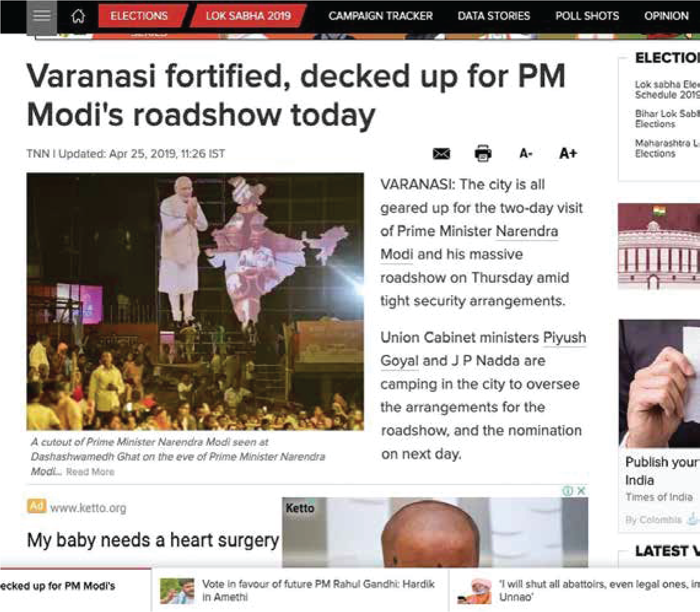
Task: Expand the caption with Read More
Action: pos(90,472)
